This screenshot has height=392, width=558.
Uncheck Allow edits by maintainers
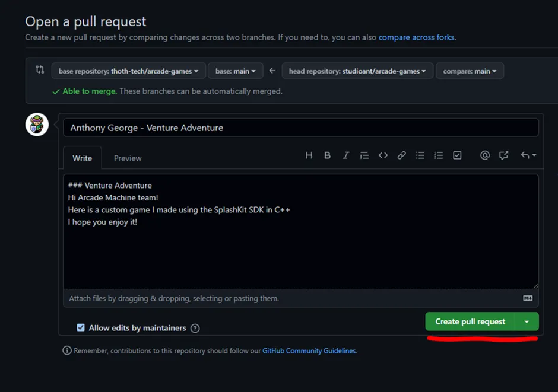click(x=81, y=328)
